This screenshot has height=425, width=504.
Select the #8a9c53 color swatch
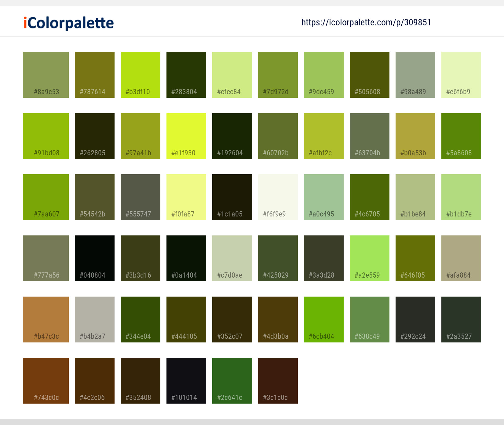pyautogui.click(x=46, y=75)
